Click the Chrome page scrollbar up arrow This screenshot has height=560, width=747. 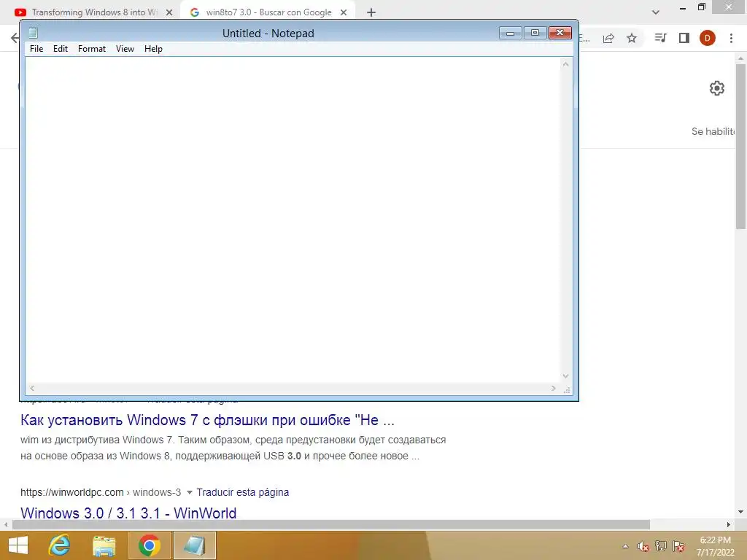pyautogui.click(x=740, y=58)
